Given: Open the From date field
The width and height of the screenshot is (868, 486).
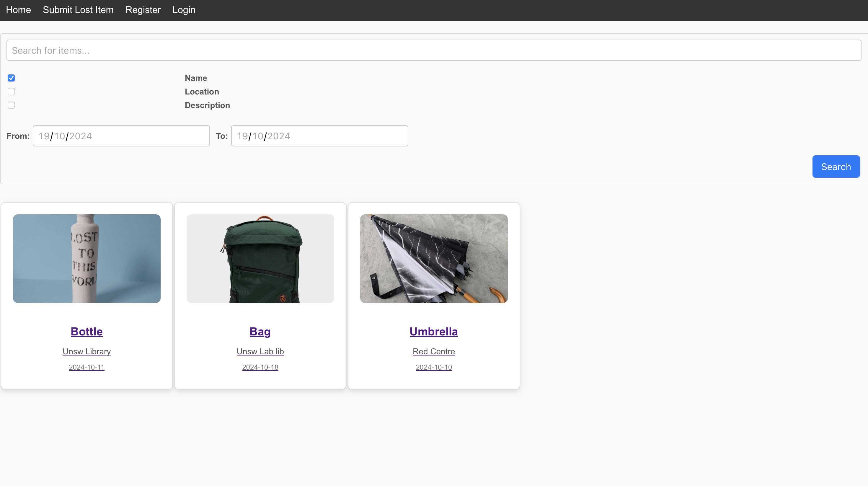Looking at the screenshot, I should click(x=121, y=136).
